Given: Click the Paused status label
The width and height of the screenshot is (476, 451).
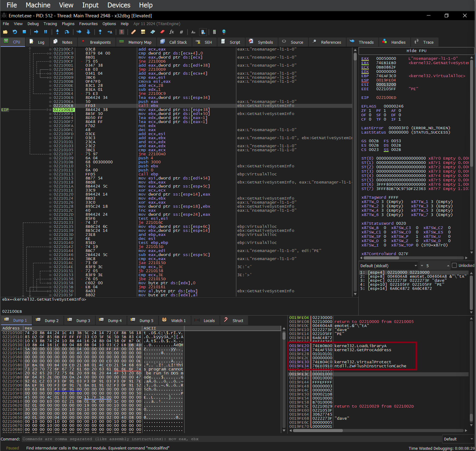Looking at the screenshot, I should (x=12, y=448).
